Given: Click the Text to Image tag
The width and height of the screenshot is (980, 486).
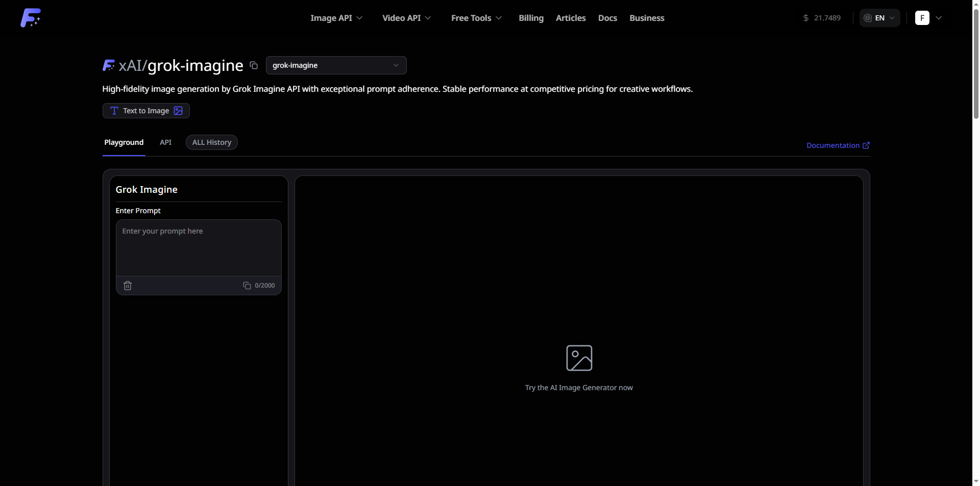Looking at the screenshot, I should 146,111.
